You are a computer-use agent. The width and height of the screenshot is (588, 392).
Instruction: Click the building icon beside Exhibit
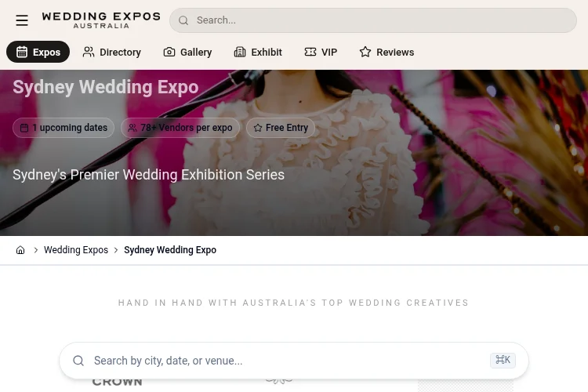pyautogui.click(x=240, y=52)
